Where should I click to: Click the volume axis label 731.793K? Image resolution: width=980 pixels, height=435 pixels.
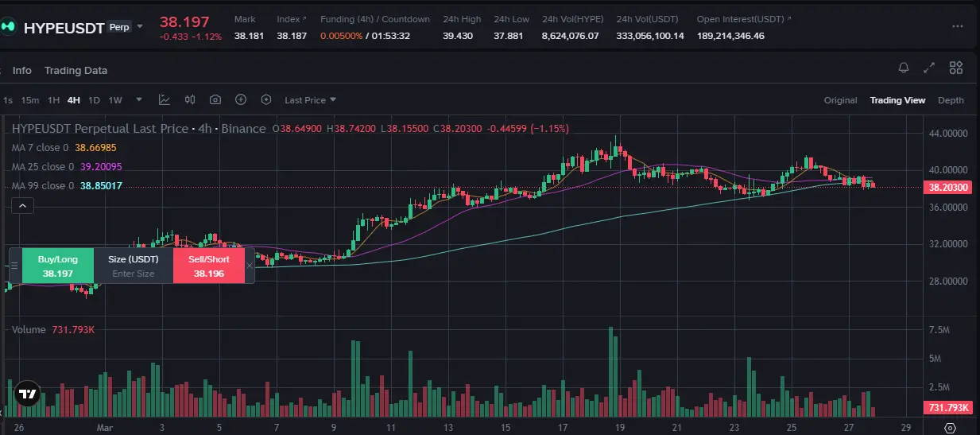pos(948,407)
